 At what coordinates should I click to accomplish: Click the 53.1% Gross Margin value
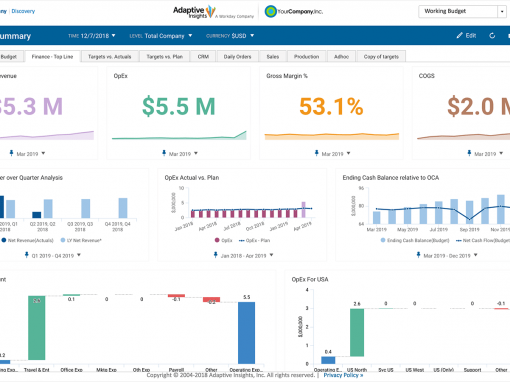tap(331, 106)
